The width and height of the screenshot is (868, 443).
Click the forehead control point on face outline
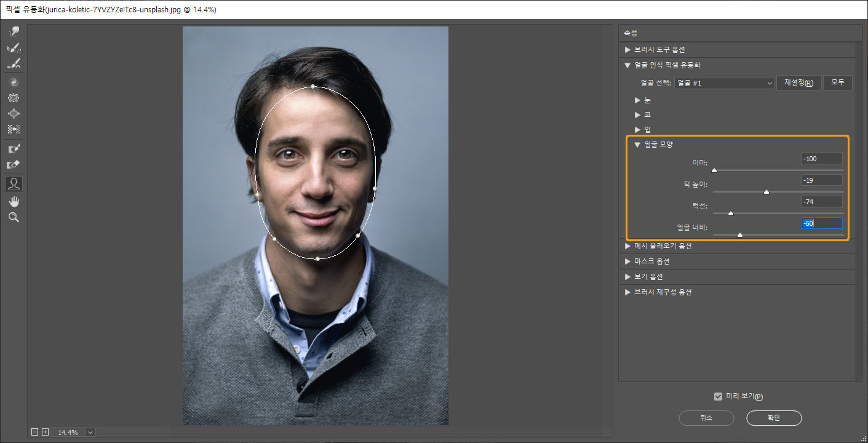point(313,87)
